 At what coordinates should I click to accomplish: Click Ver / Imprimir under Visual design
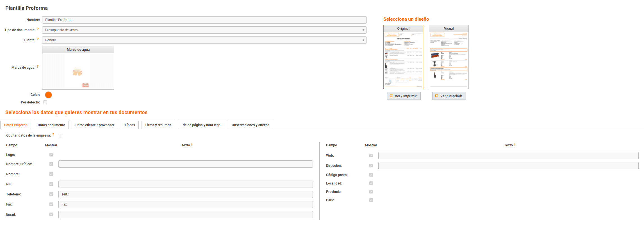(x=449, y=96)
